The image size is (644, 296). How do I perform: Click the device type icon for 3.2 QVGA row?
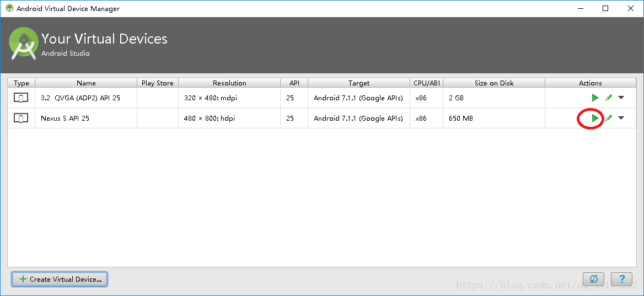[x=21, y=98]
